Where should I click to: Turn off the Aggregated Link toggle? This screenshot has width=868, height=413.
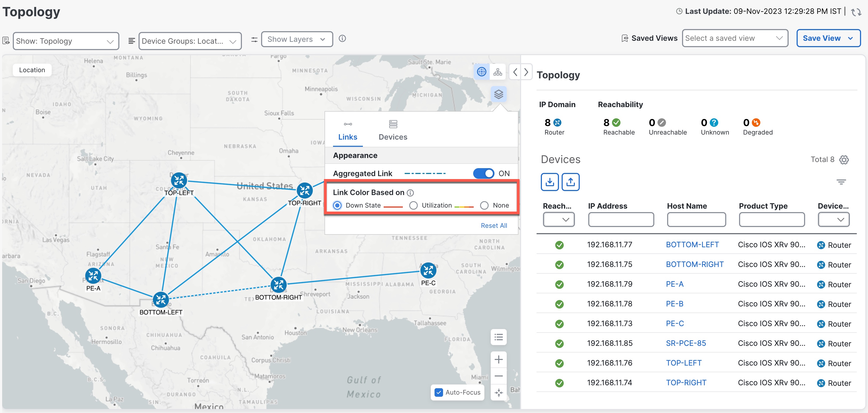(x=484, y=173)
